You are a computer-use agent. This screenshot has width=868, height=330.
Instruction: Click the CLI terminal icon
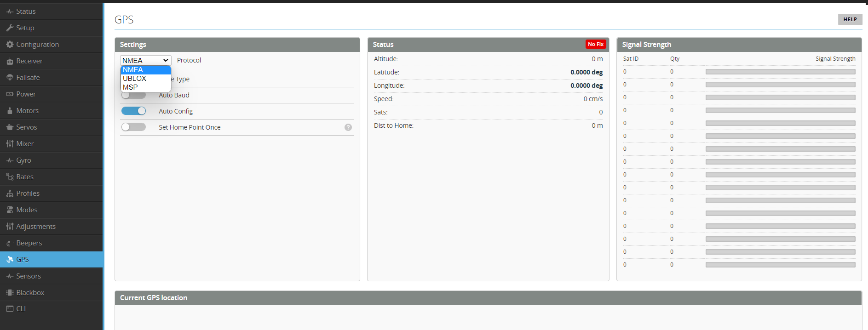(10, 309)
